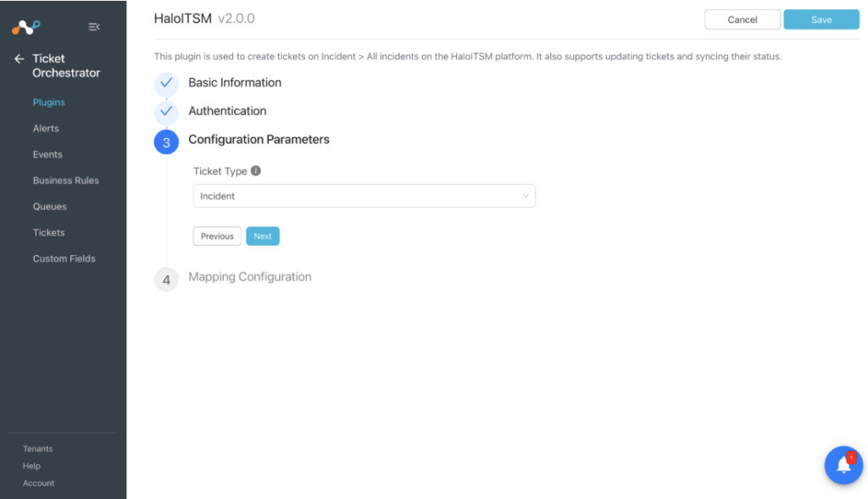This screenshot has height=499, width=868.
Task: Click the dropdown chevron next to Incident
Action: click(526, 196)
